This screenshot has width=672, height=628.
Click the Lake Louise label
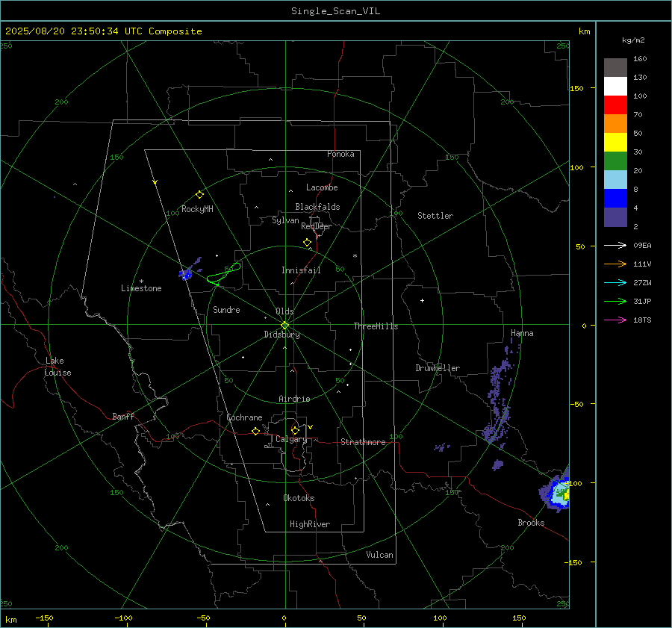[x=57, y=367]
